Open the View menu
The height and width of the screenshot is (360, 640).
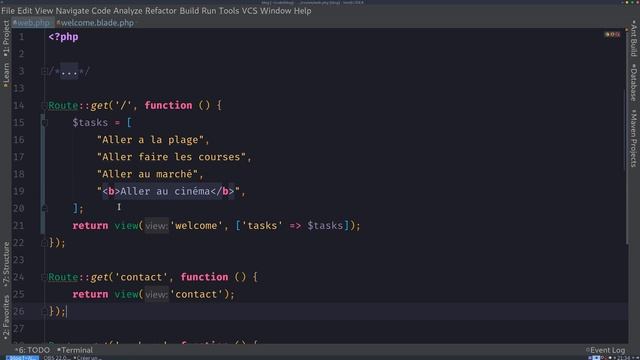click(x=44, y=11)
